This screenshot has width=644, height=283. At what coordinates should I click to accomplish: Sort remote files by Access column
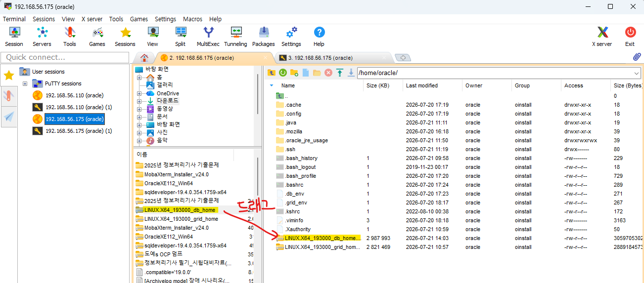tap(574, 85)
